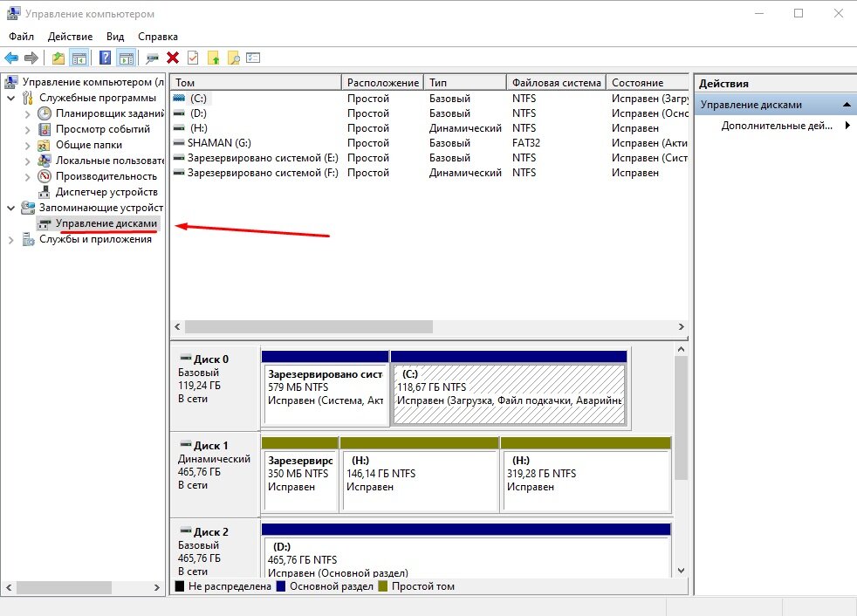
Task: Collapse the Запоминающие устройства node
Action: tap(11, 209)
